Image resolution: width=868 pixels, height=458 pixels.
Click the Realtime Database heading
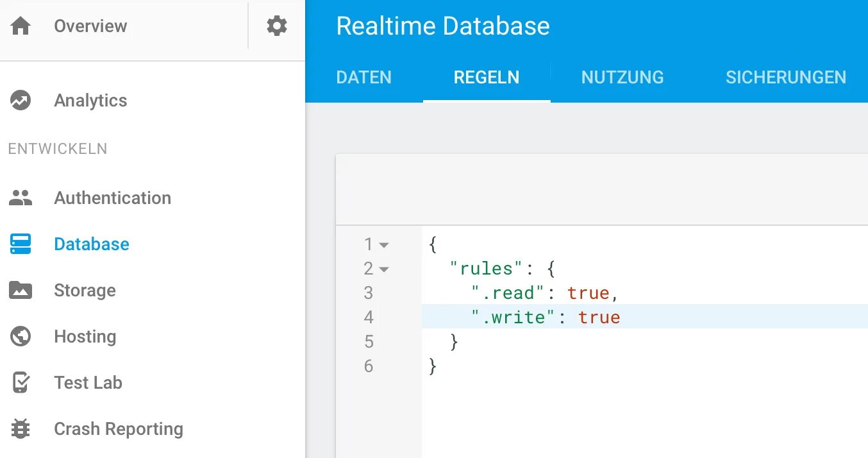[443, 26]
